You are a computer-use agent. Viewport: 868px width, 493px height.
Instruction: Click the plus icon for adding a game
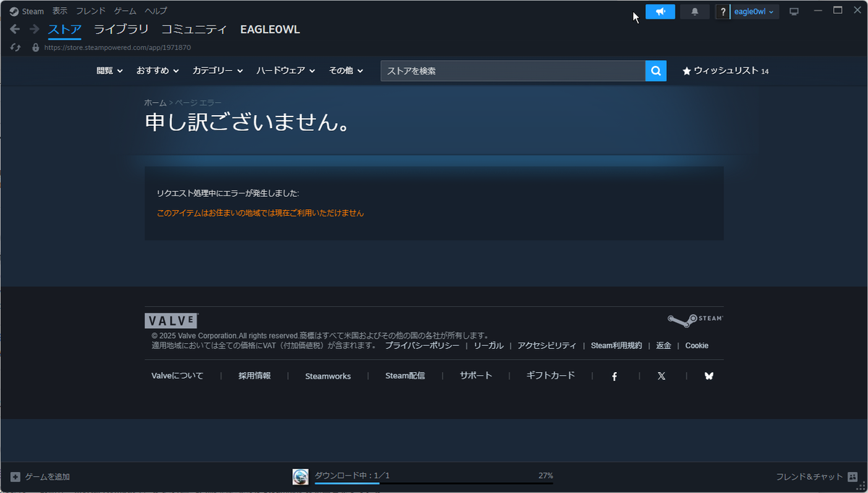point(15,477)
